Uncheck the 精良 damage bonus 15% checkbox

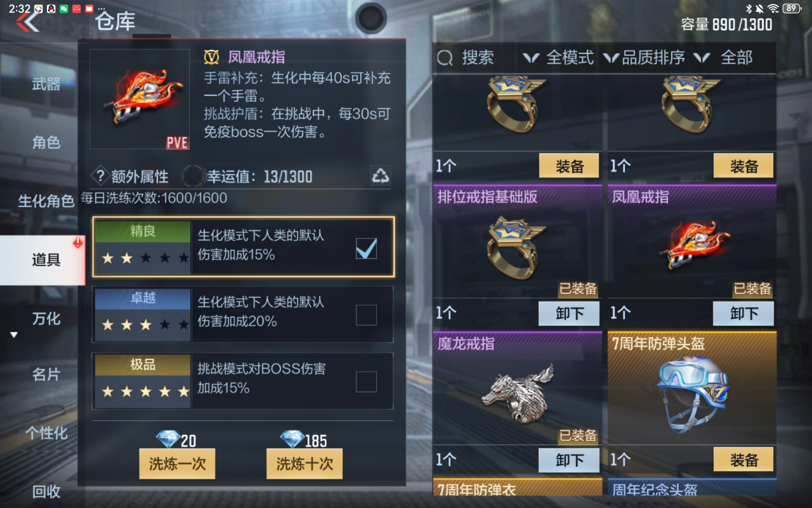tap(366, 248)
